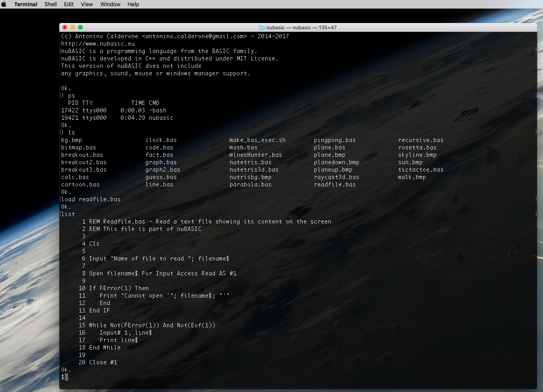Click file name make_bas_exec.sh
This screenshot has height=392, width=543.
tap(258, 140)
